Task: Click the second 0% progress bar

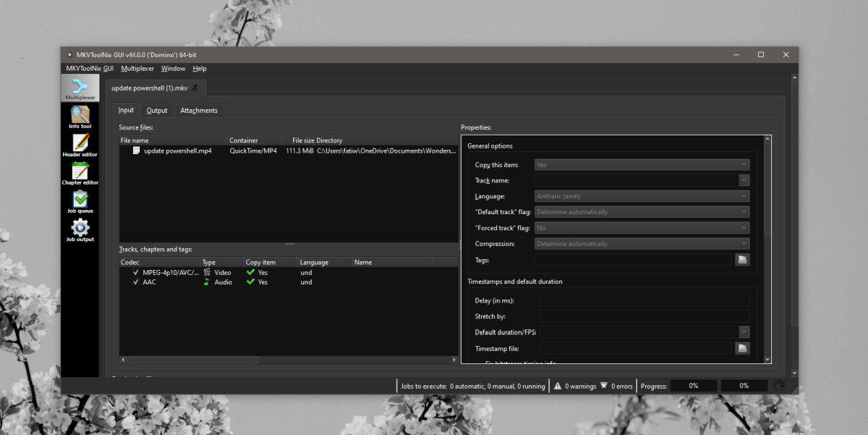Action: pyautogui.click(x=744, y=386)
